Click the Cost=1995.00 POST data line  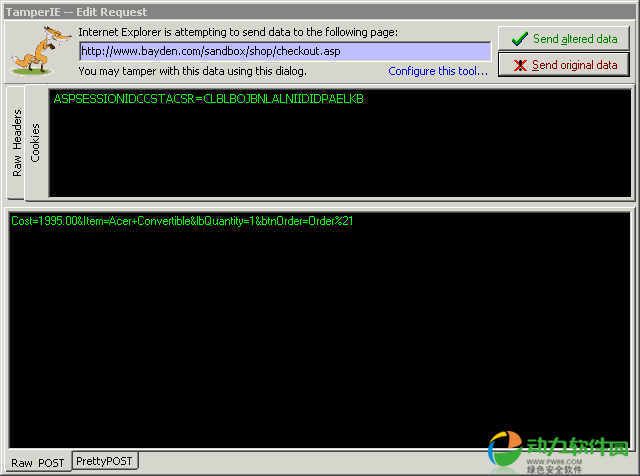[x=181, y=220]
